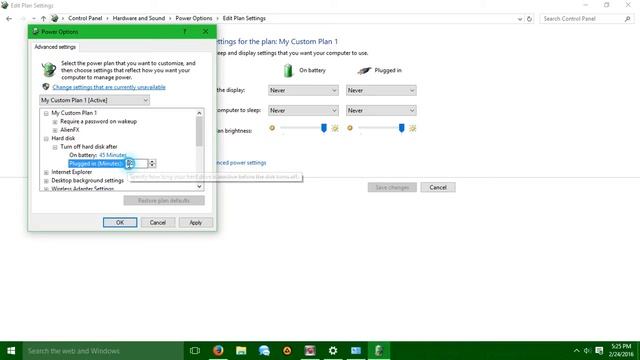Image resolution: width=640 pixels, height=360 pixels.
Task: Click the Plugged in brightness slider handle
Action: coord(402,128)
